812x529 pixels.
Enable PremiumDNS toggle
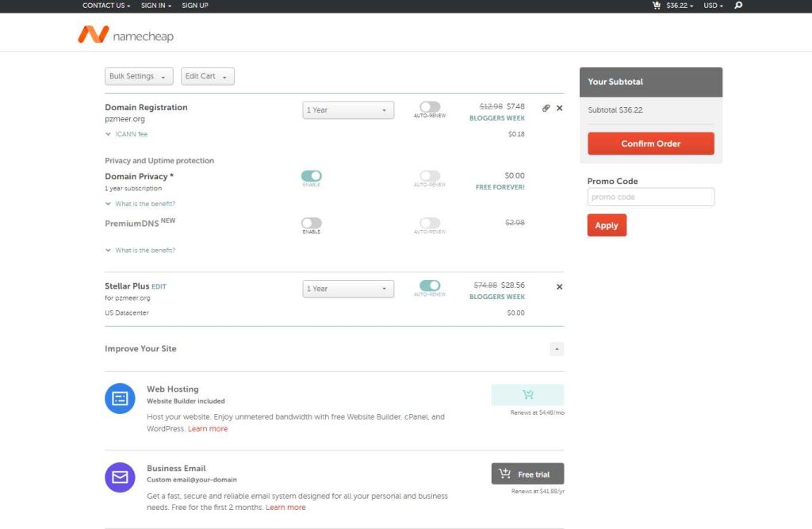coord(312,224)
